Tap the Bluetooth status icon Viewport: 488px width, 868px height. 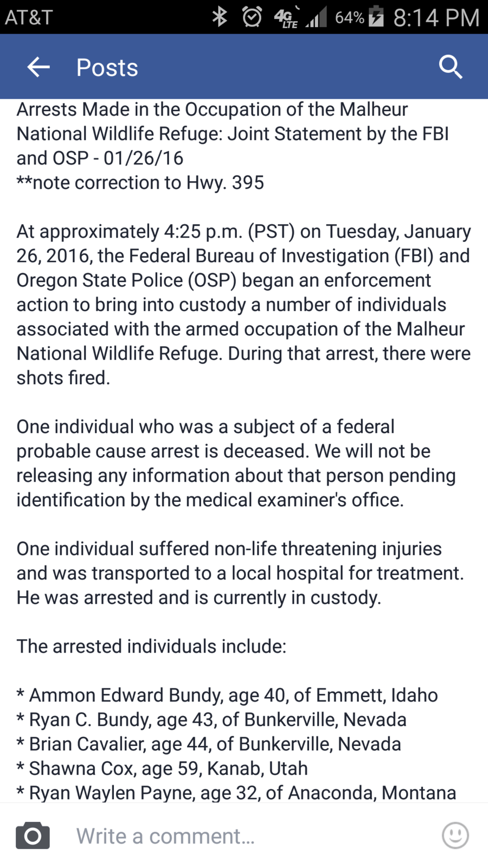point(219,17)
